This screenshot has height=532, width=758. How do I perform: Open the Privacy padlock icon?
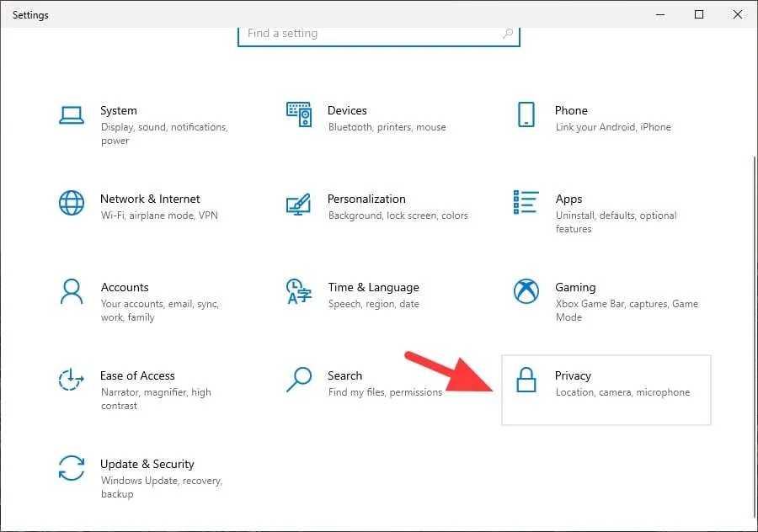(x=526, y=380)
